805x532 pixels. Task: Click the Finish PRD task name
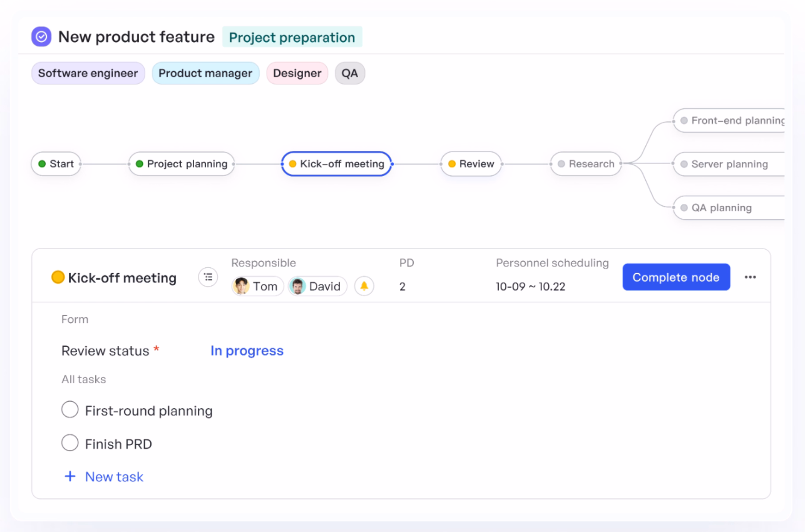[118, 444]
